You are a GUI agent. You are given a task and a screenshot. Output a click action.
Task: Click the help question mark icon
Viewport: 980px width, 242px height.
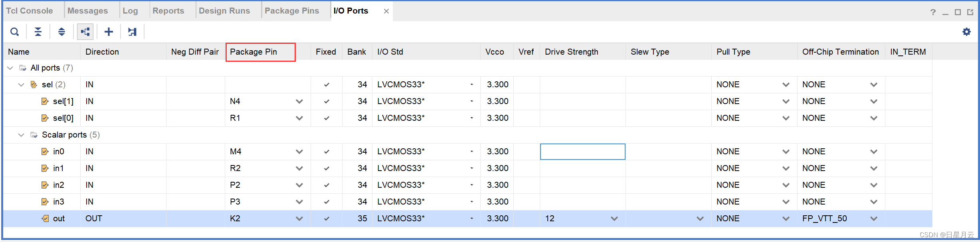933,12
